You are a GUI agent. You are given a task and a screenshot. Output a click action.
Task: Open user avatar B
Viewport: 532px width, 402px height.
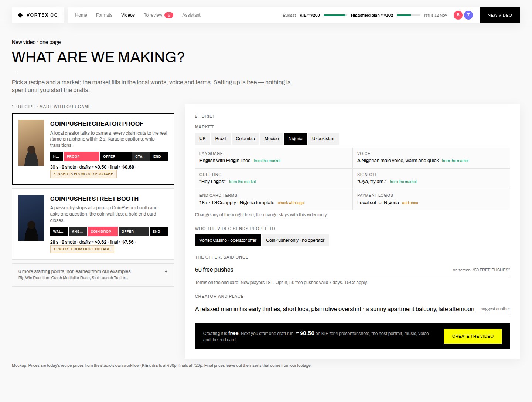(458, 15)
